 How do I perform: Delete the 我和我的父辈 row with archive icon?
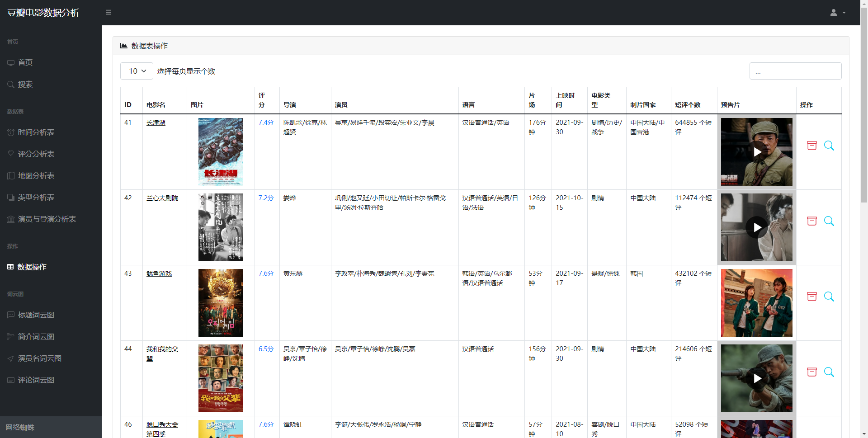click(x=812, y=372)
